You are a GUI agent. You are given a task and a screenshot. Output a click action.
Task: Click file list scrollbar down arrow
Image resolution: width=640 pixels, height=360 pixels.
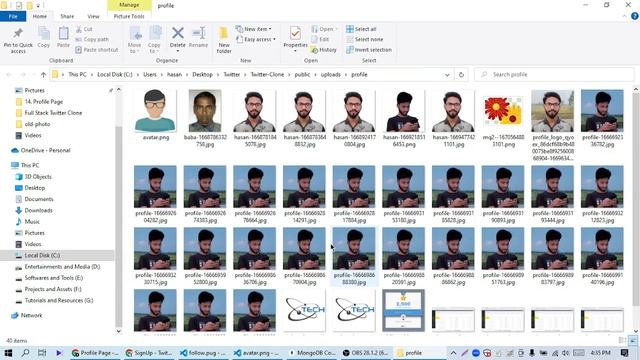click(x=636, y=331)
